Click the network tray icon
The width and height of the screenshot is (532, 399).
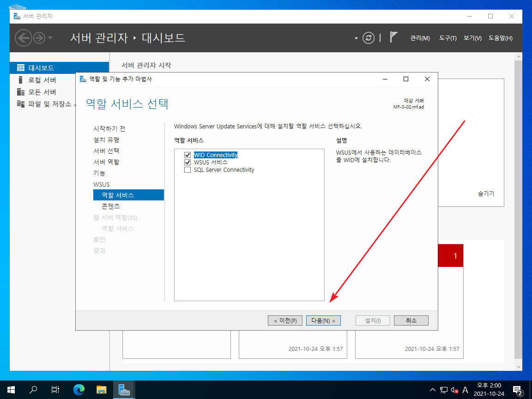(x=443, y=390)
